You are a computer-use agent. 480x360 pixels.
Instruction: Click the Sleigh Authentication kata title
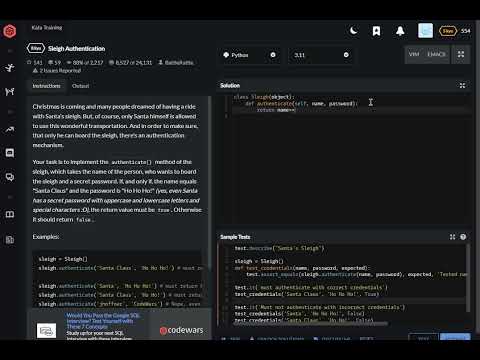[76, 49]
